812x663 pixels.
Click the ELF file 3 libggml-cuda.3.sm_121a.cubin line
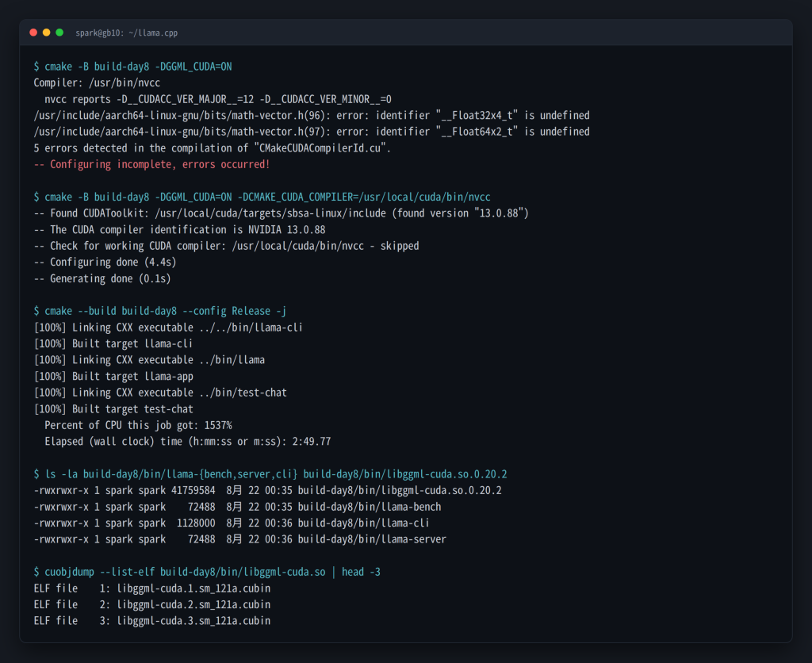152,620
